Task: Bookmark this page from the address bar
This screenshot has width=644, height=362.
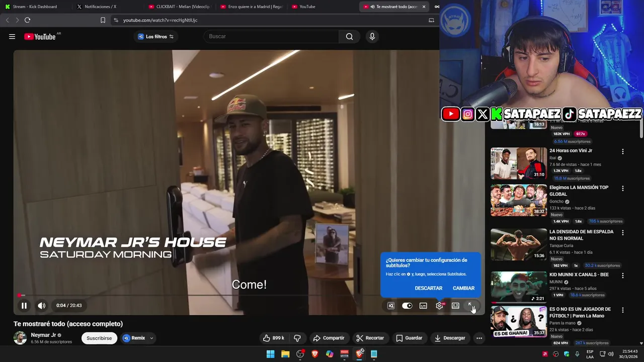Action: tap(103, 20)
